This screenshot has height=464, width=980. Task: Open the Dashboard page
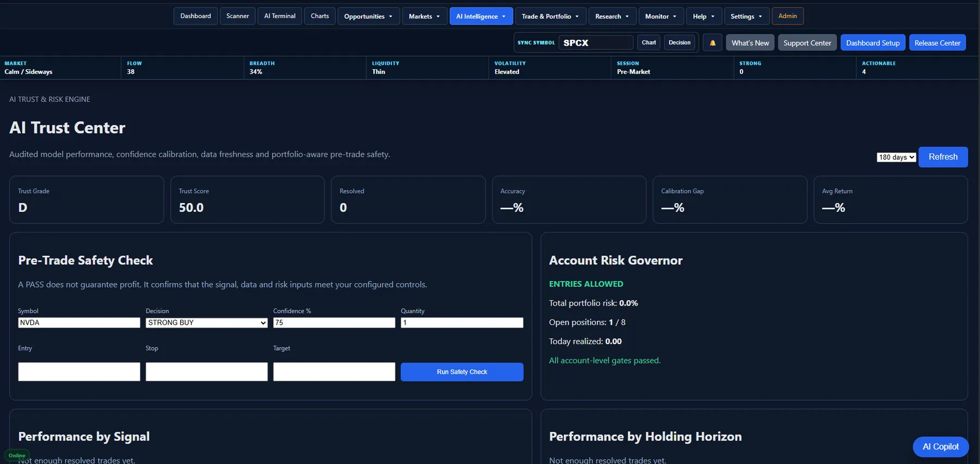[195, 16]
